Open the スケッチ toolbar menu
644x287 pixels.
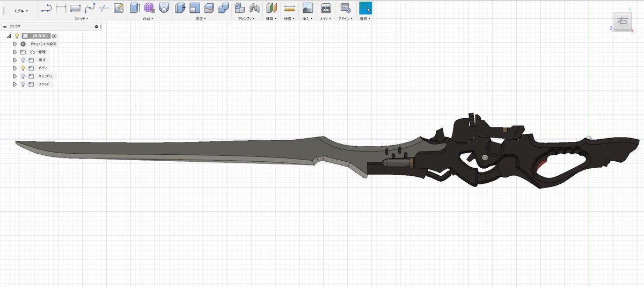click(82, 18)
